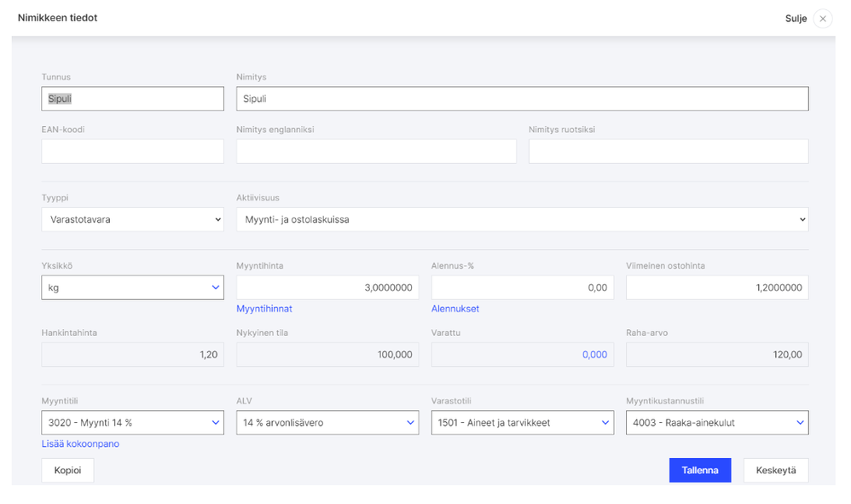Click the Myyntihinnat link
The image size is (851, 504).
point(264,309)
